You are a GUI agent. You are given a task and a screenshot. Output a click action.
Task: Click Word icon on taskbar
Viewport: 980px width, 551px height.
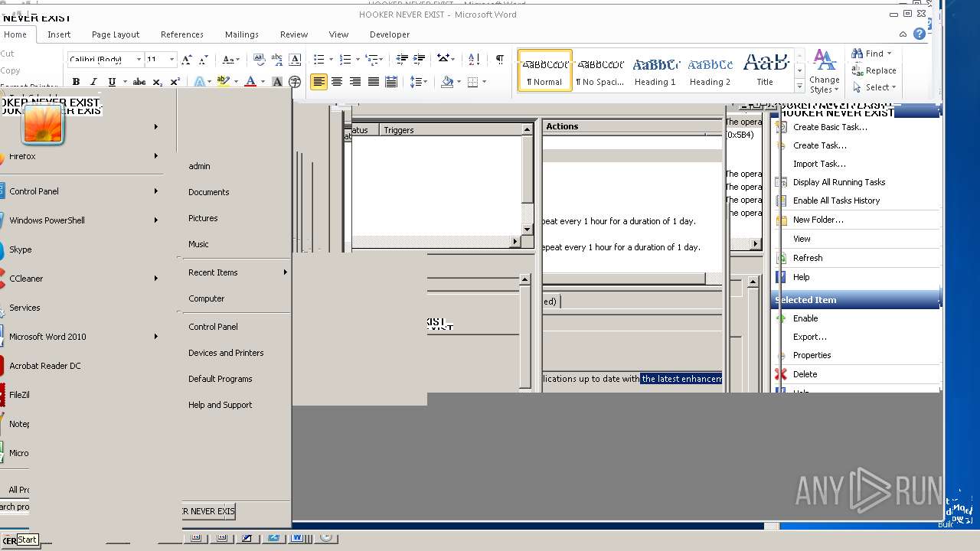point(297,538)
